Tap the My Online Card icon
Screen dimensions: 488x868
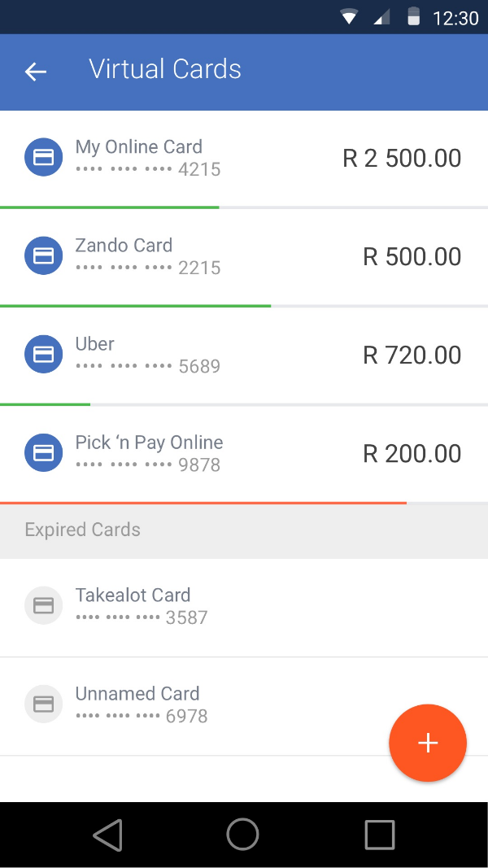pyautogui.click(x=44, y=157)
